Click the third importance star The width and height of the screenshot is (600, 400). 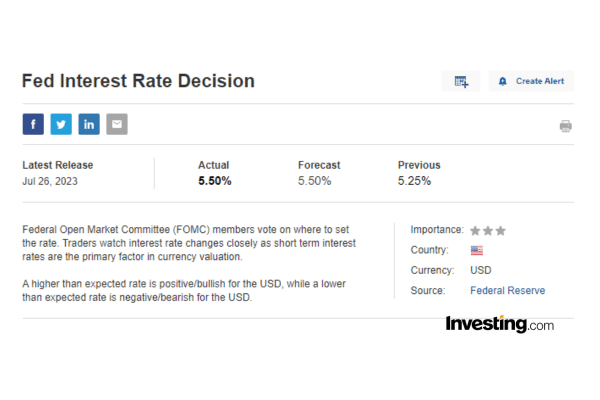(x=500, y=230)
